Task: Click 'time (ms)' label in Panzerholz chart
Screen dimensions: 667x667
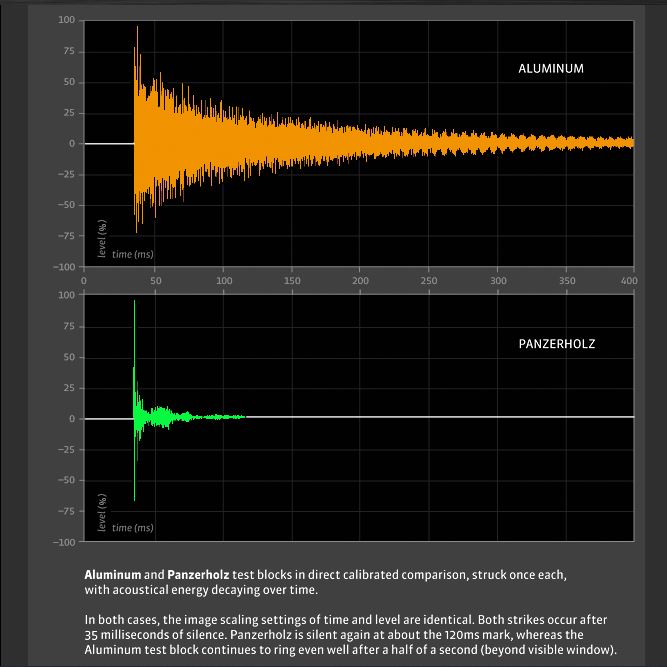Action: [x=133, y=528]
